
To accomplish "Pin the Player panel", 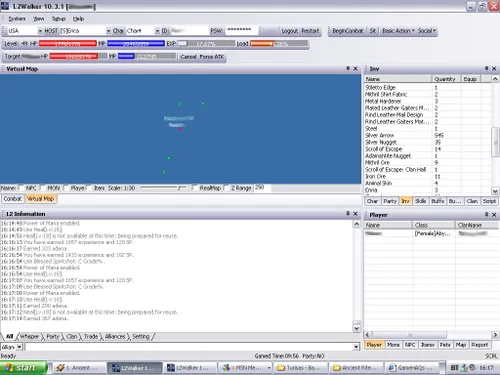I will coord(486,214).
